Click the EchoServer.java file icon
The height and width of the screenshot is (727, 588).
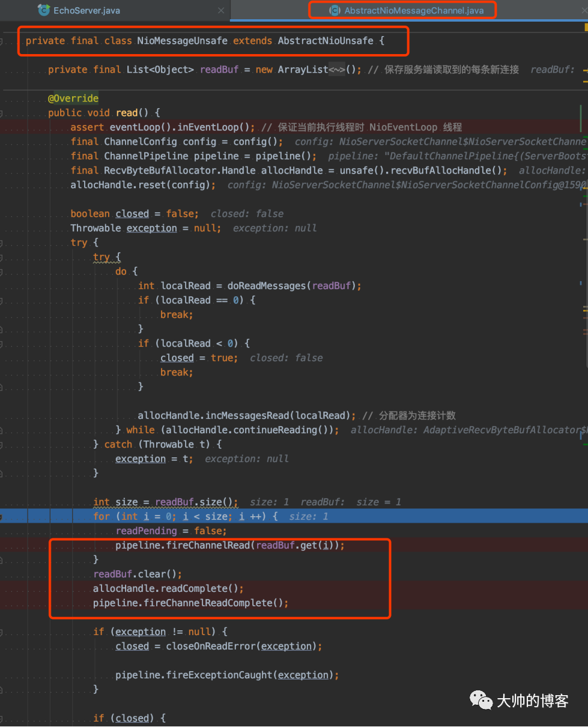pos(43,10)
